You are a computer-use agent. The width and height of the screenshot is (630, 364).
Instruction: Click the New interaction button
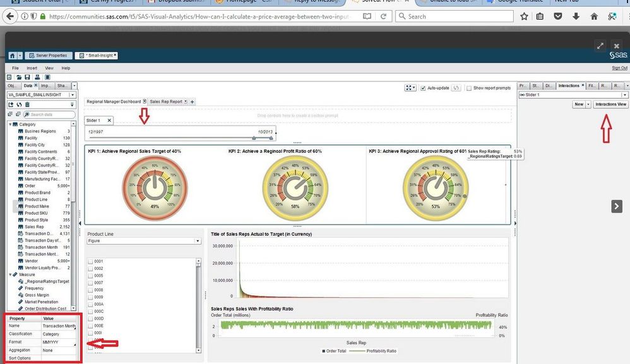579,104
